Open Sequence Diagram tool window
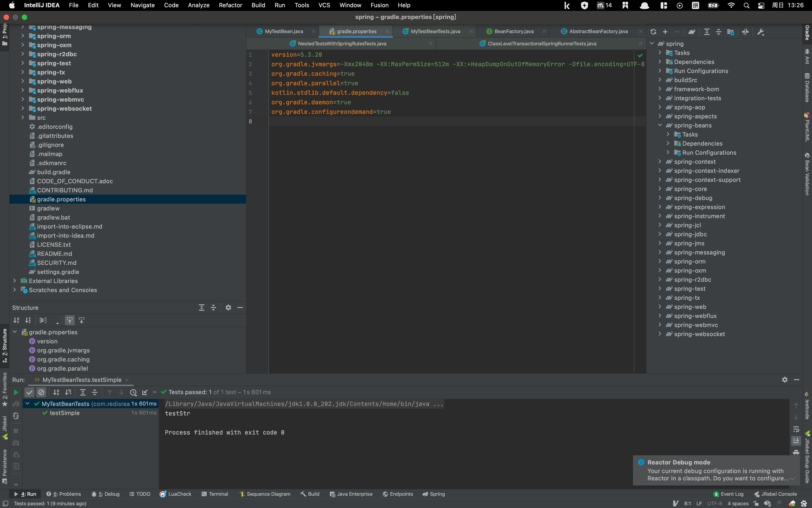The height and width of the screenshot is (508, 812). (x=265, y=494)
